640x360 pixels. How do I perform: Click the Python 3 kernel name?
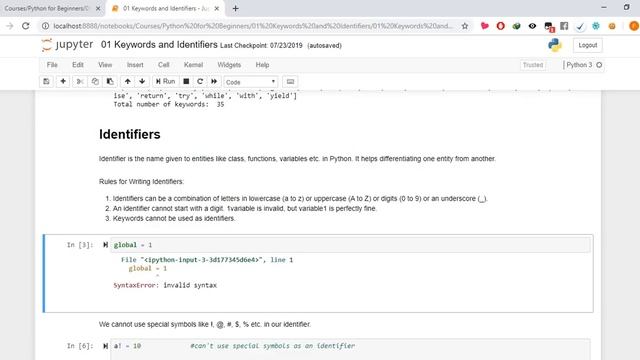click(579, 65)
